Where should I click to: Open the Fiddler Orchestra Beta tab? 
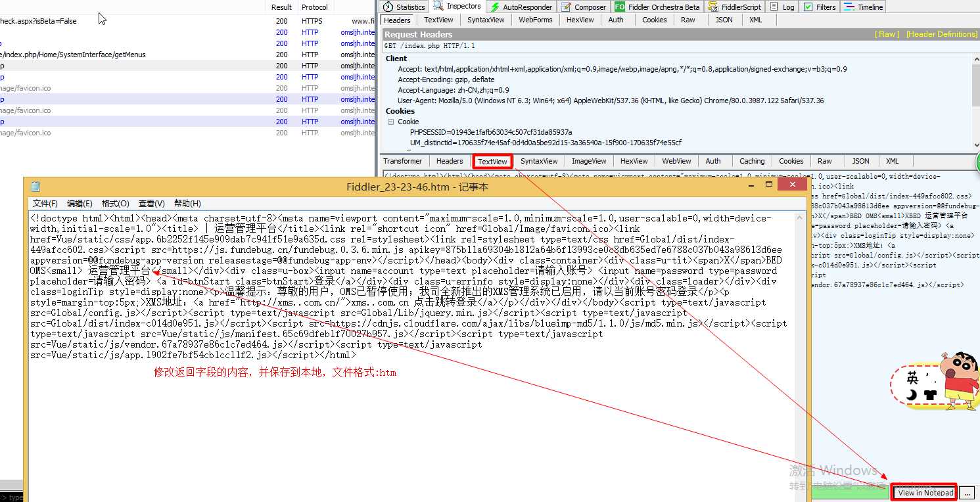tap(657, 7)
